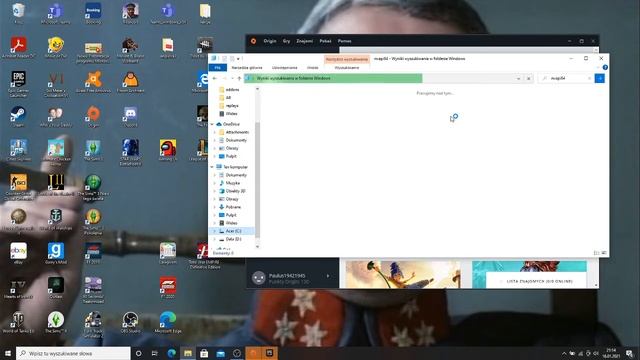Expand Dokumenty under Ten komputer

(215, 175)
